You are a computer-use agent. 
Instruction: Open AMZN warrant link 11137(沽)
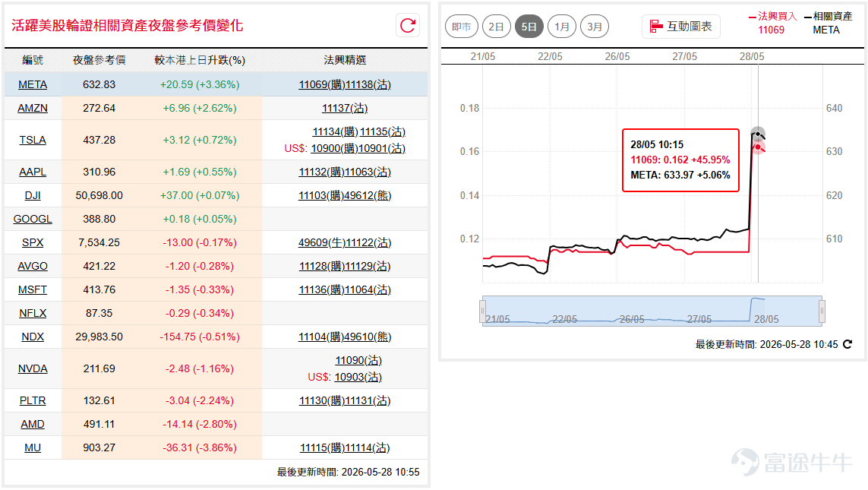[345, 108]
